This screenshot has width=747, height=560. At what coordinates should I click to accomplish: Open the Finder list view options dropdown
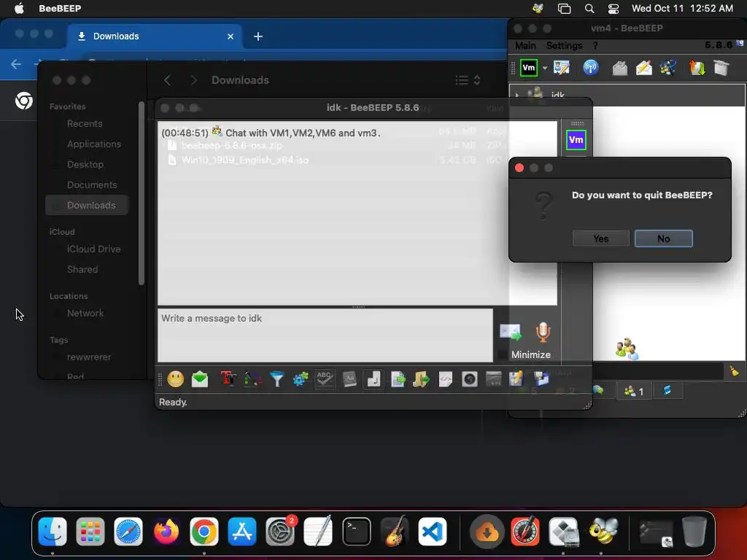coord(468,80)
